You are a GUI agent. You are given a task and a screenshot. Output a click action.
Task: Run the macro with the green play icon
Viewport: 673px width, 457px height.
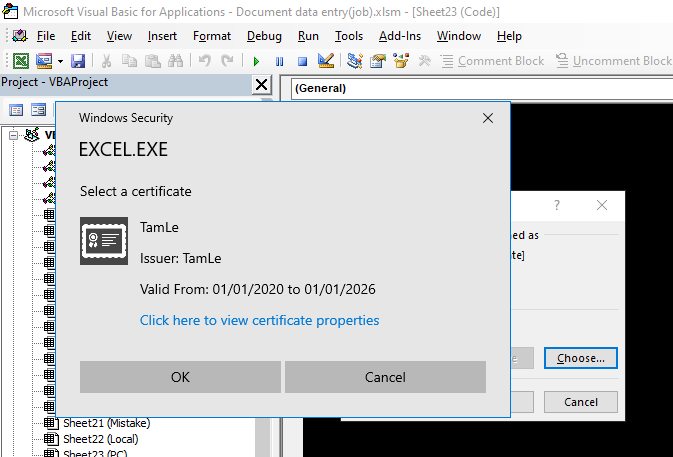click(256, 61)
